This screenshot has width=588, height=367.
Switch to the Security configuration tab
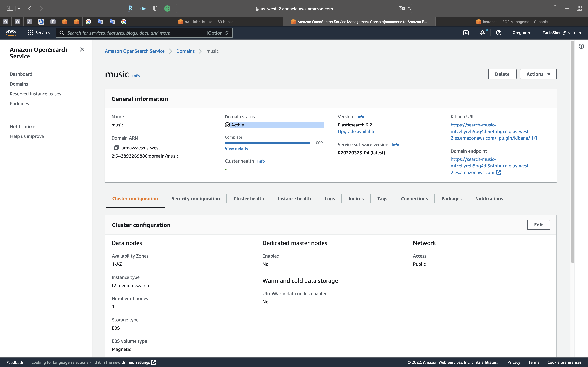[x=195, y=199]
